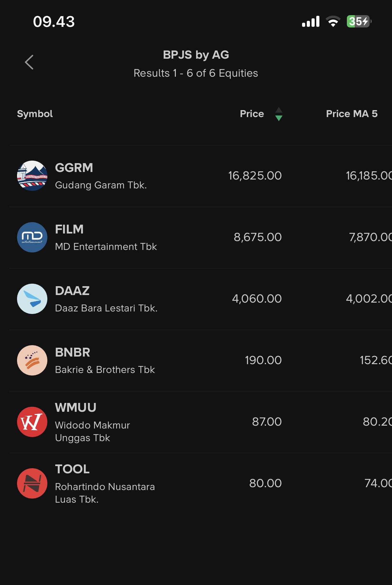The width and height of the screenshot is (392, 585).
Task: Tap the back arrow chevron
Action: pos(29,62)
